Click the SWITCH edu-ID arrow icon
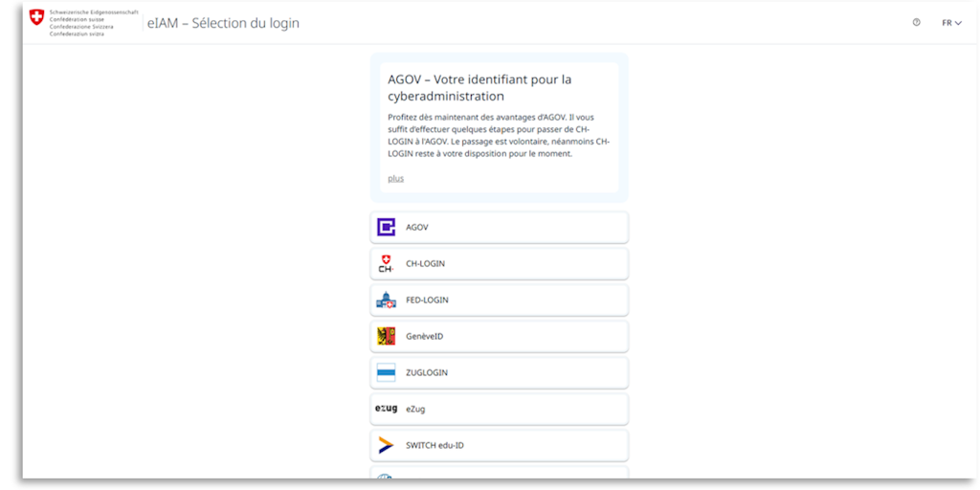The image size is (980, 490). point(387,445)
